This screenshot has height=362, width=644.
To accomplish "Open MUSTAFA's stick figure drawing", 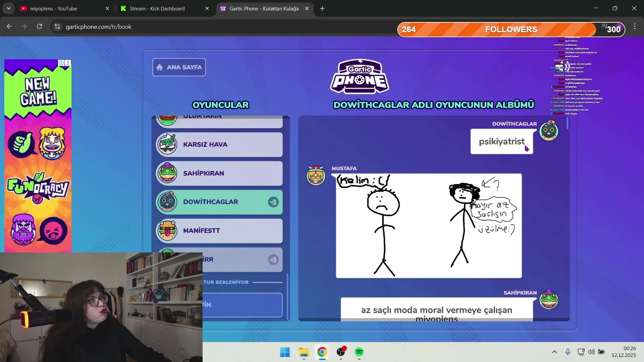I will (x=429, y=226).
